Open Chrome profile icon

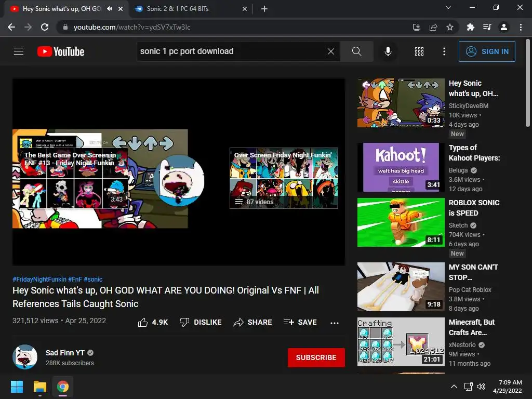pyautogui.click(x=504, y=27)
